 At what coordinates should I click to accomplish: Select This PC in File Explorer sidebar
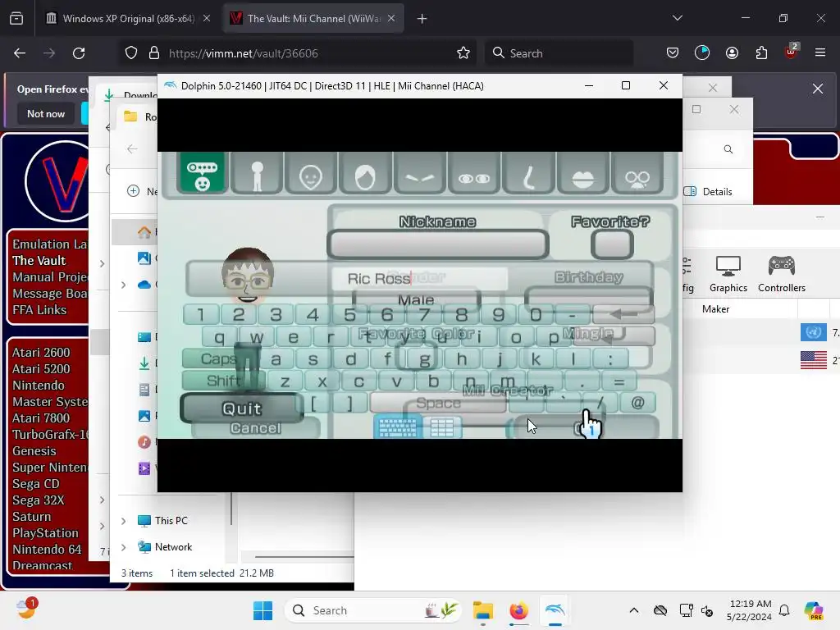click(171, 521)
